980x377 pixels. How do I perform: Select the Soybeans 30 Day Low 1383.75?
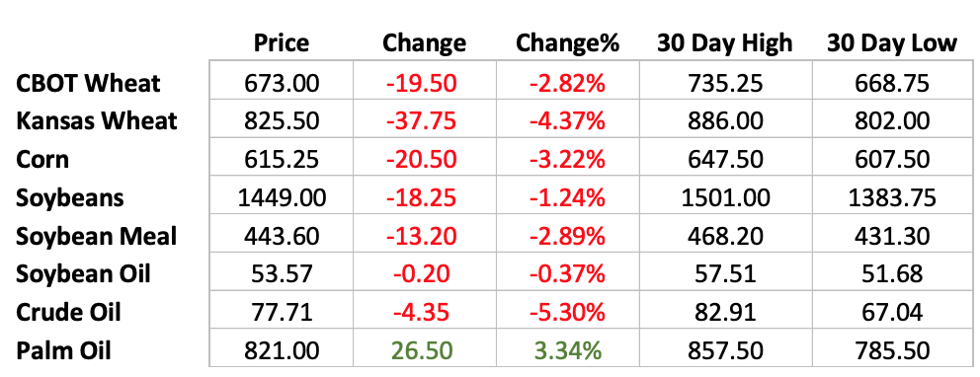[x=892, y=198]
